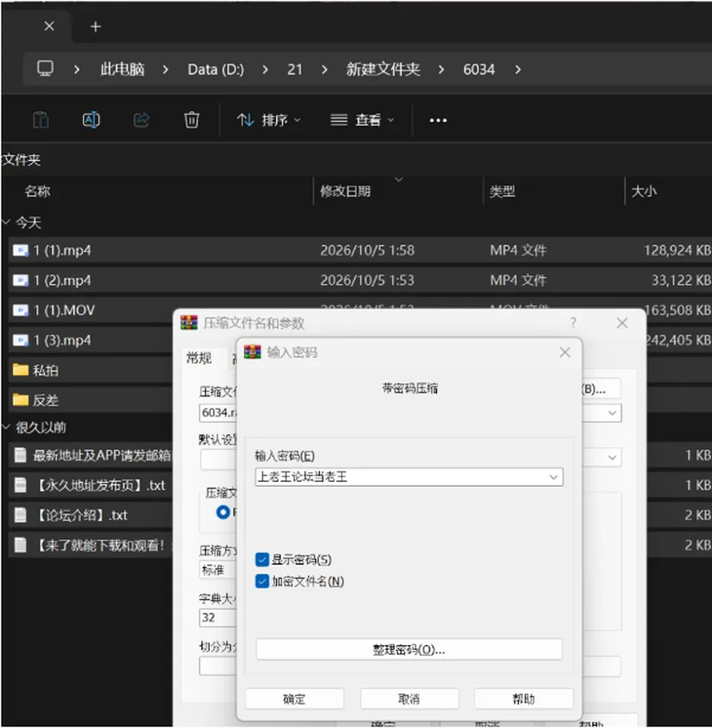Select the 反差 folder icon
This screenshot has width=712, height=728.
[21, 400]
